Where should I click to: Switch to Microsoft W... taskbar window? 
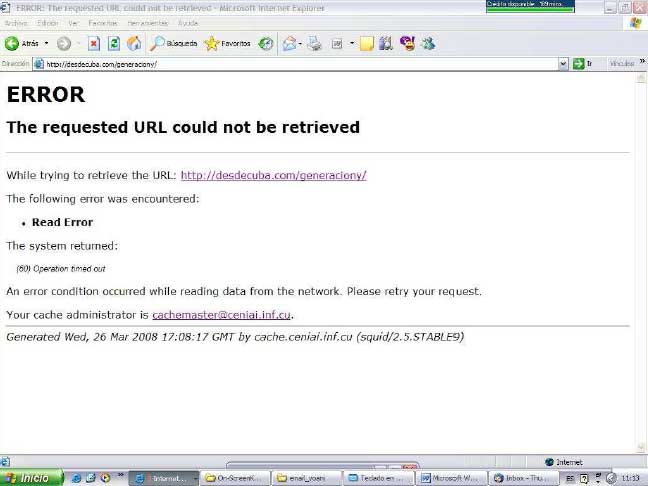(x=451, y=478)
